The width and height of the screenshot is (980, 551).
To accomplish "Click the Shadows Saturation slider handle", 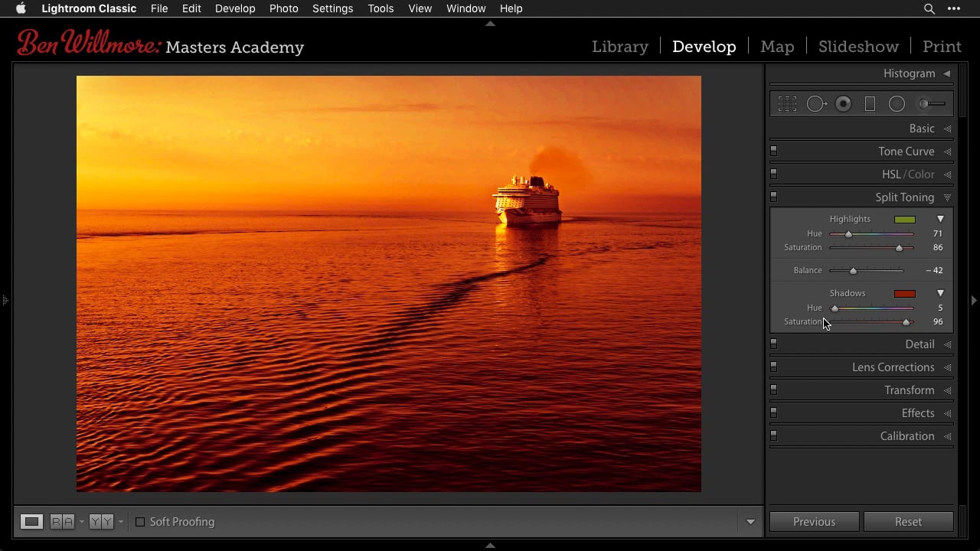I will click(906, 322).
